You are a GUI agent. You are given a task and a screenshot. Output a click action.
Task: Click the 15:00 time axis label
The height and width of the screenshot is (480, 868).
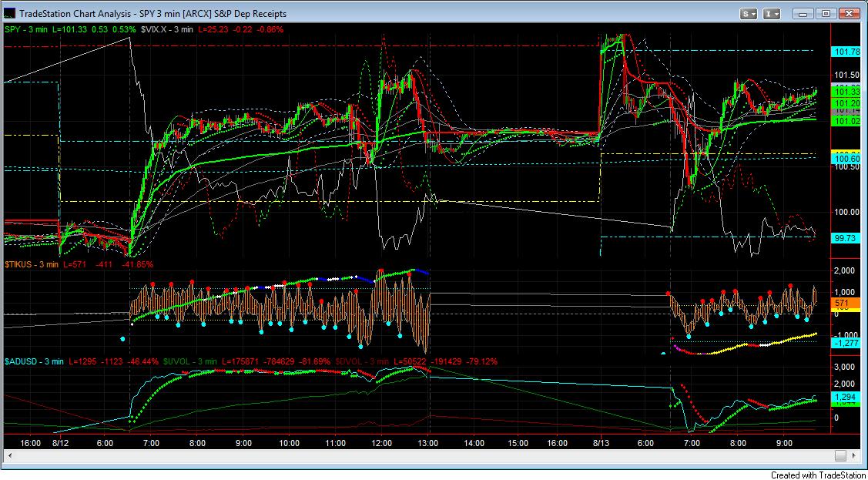(x=517, y=443)
